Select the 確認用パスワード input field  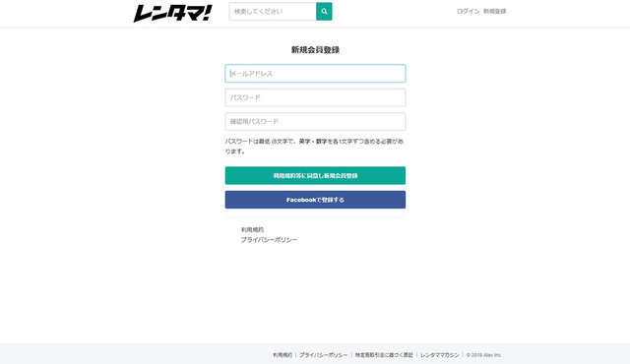(315, 122)
